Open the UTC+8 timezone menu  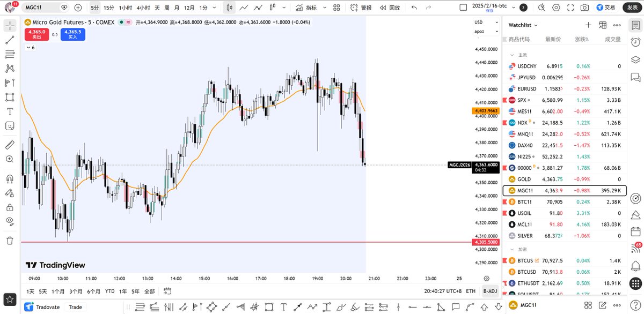[443, 291]
